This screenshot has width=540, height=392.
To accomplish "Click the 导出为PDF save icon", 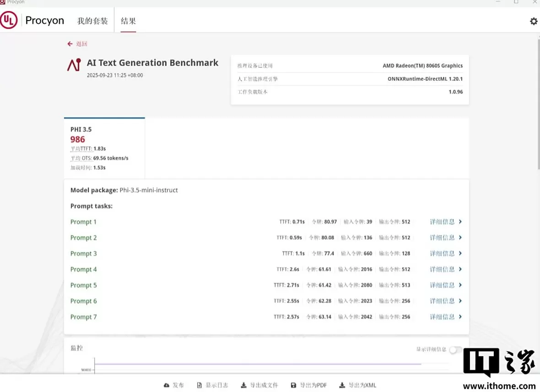I will 294,385.
